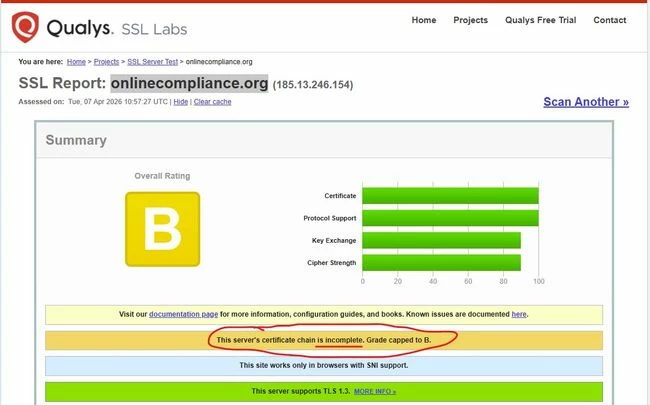The height and width of the screenshot is (405, 650).
Task: Open the Projects navigation menu item
Action: click(x=471, y=20)
